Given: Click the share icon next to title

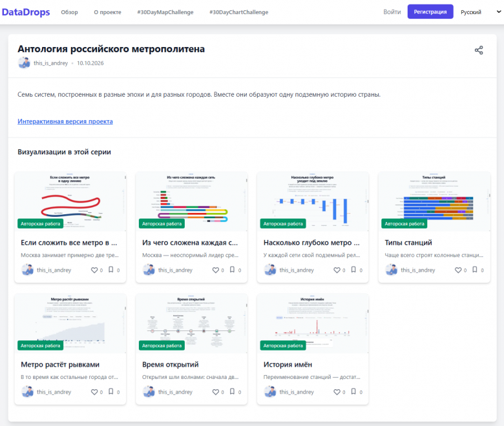Looking at the screenshot, I should [479, 50].
